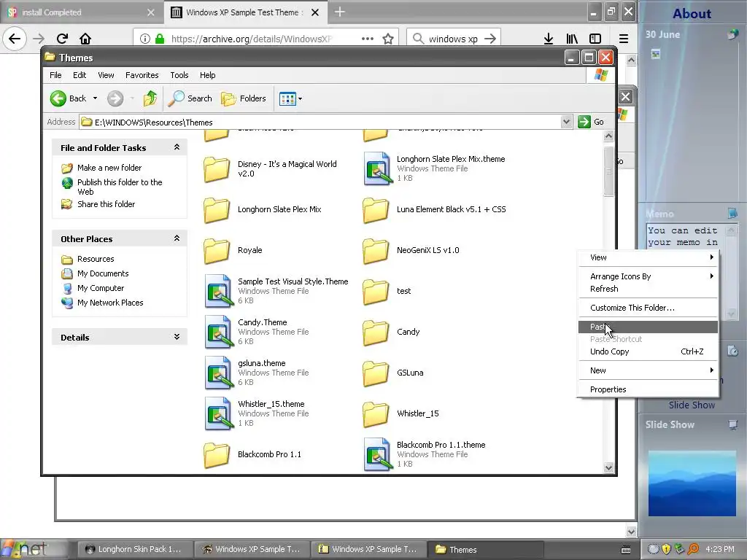Select Blackcomb Pro 1.1.theme file icon

[377, 454]
